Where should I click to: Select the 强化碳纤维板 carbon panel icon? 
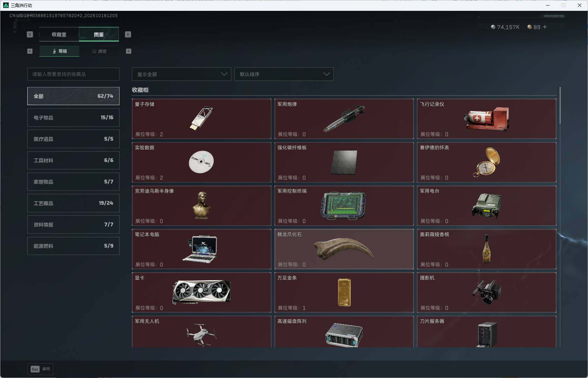pos(344,162)
